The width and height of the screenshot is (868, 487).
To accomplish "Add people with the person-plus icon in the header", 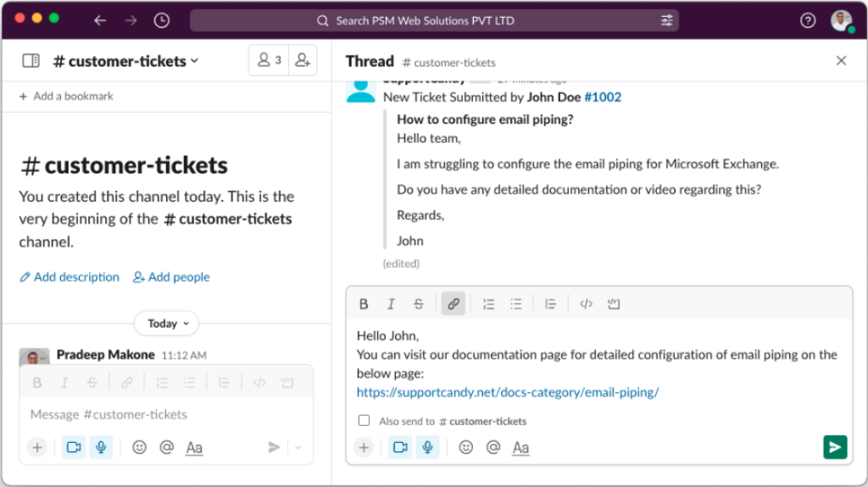I will (303, 60).
